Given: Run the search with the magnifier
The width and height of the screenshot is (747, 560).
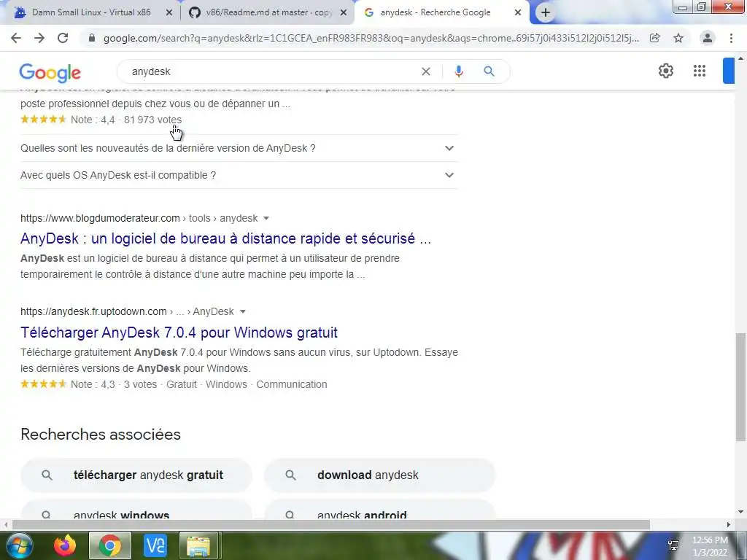Looking at the screenshot, I should [489, 71].
